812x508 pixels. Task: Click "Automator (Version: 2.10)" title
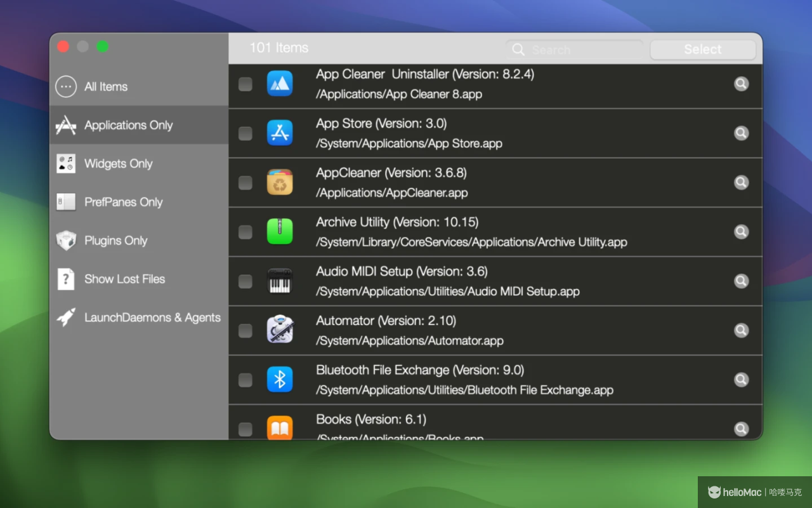(x=386, y=321)
